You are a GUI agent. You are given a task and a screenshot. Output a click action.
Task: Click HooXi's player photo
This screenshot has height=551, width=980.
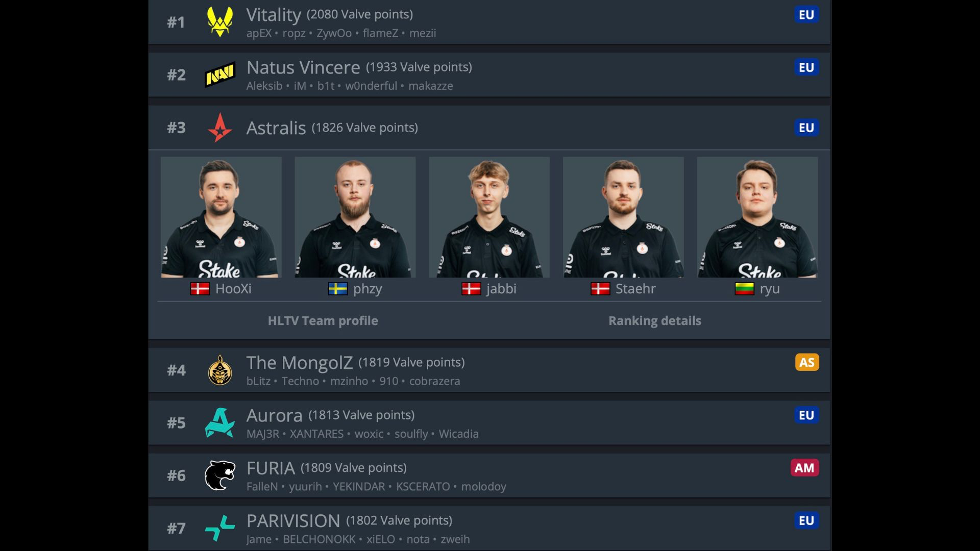point(221,217)
